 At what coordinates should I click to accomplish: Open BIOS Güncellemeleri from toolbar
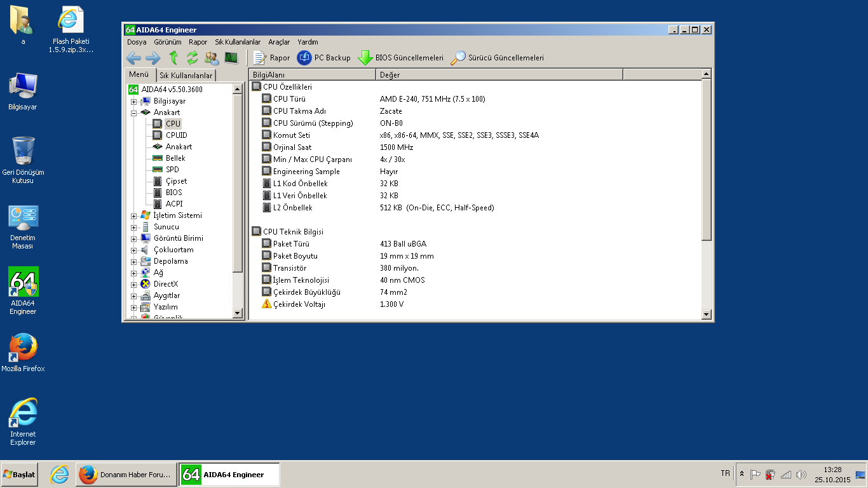coord(400,58)
